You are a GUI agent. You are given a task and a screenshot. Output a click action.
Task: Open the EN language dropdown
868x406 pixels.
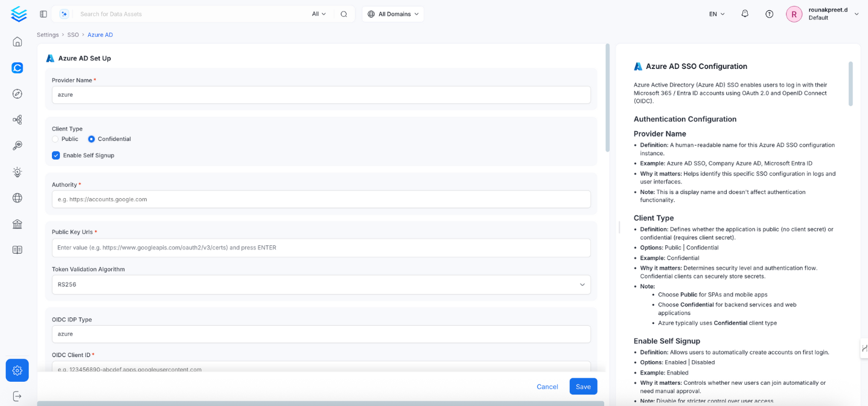click(716, 14)
